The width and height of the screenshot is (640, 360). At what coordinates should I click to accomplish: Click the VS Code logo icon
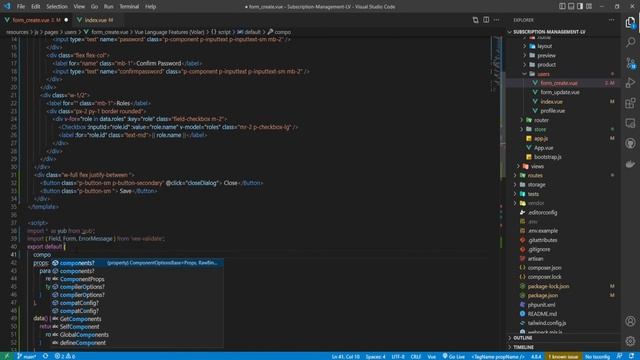point(7,7)
